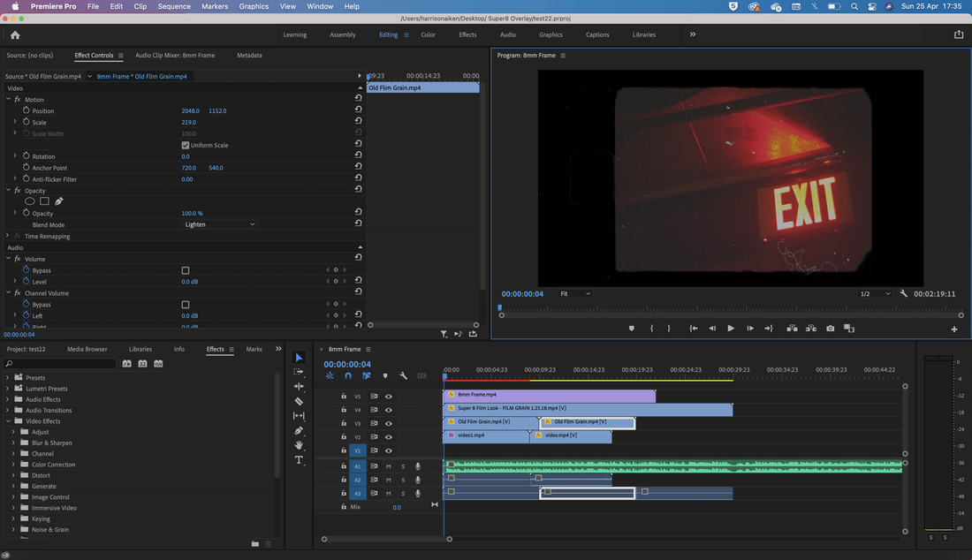972x560 pixels.
Task: Create an ellipse mask under Opacity
Action: click(30, 201)
